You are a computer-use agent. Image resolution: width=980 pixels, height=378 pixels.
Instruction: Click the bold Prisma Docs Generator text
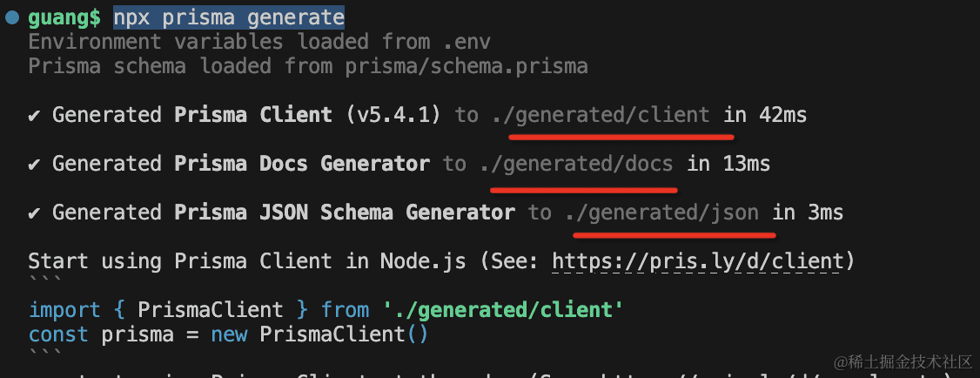(x=302, y=164)
